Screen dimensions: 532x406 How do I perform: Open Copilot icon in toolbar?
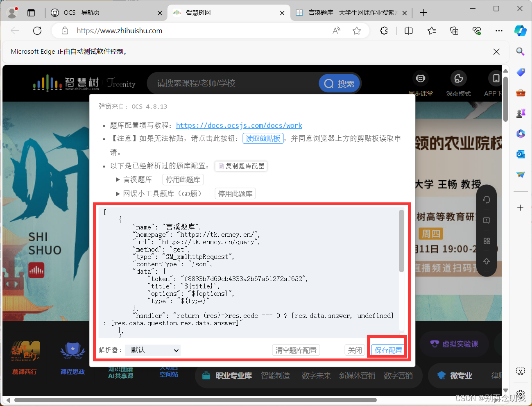(521, 31)
